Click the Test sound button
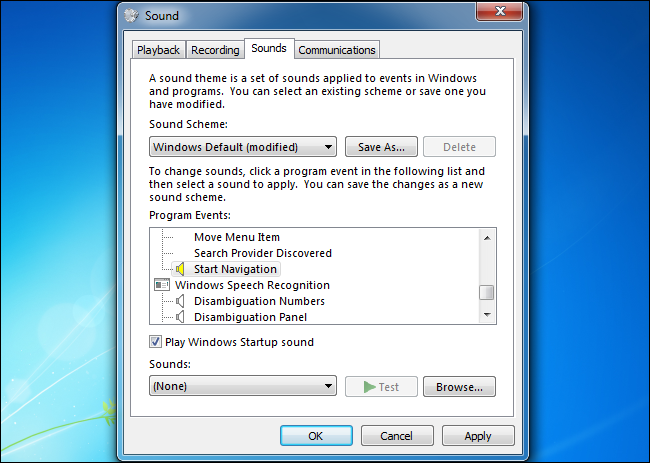The image size is (650, 463). pyautogui.click(x=381, y=387)
